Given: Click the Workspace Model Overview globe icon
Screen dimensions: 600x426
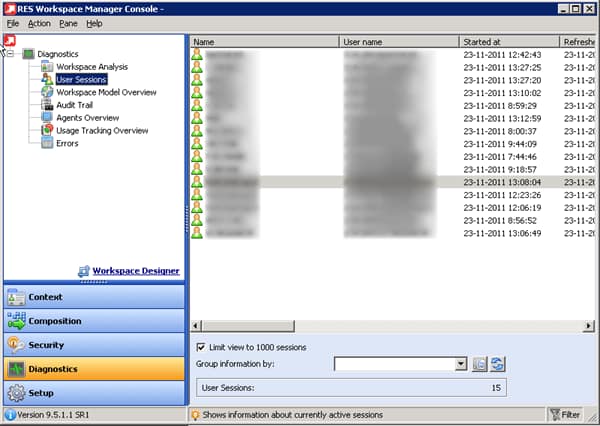Looking at the screenshot, I should (47, 92).
